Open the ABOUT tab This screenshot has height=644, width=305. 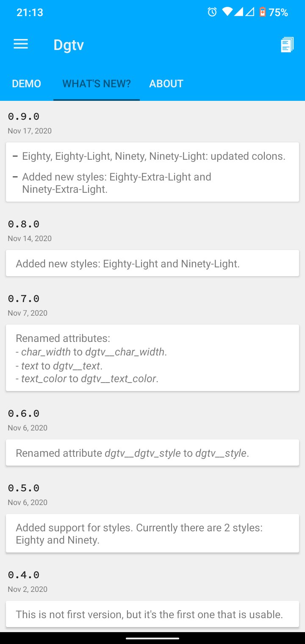pyautogui.click(x=166, y=83)
